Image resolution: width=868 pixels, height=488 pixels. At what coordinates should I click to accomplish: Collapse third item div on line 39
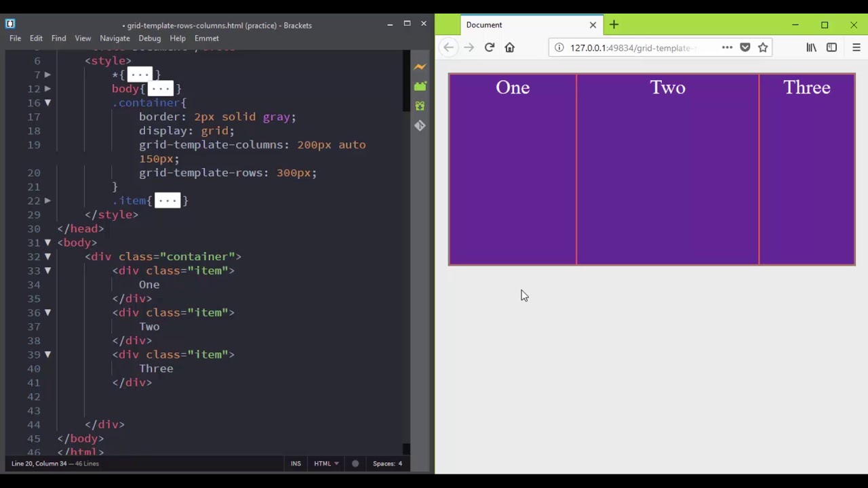pyautogui.click(x=47, y=354)
